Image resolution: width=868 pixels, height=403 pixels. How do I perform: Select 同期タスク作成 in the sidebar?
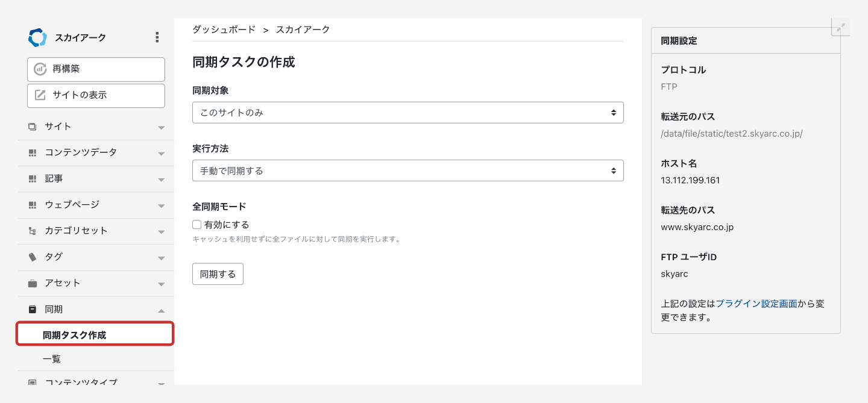coord(75,335)
